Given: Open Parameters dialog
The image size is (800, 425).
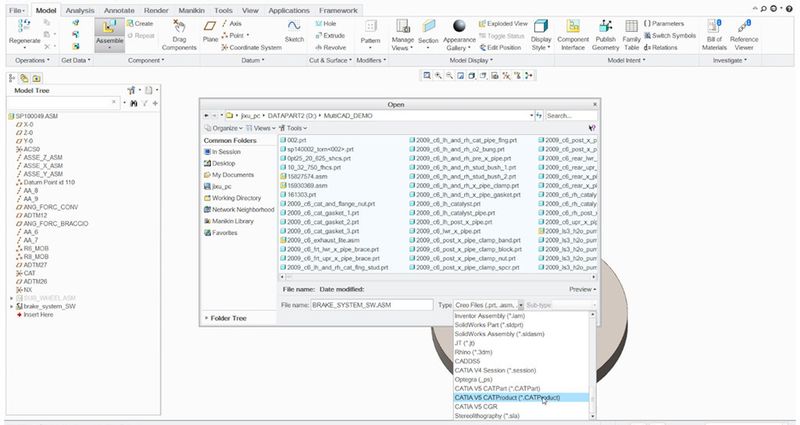Looking at the screenshot, I should (664, 23).
